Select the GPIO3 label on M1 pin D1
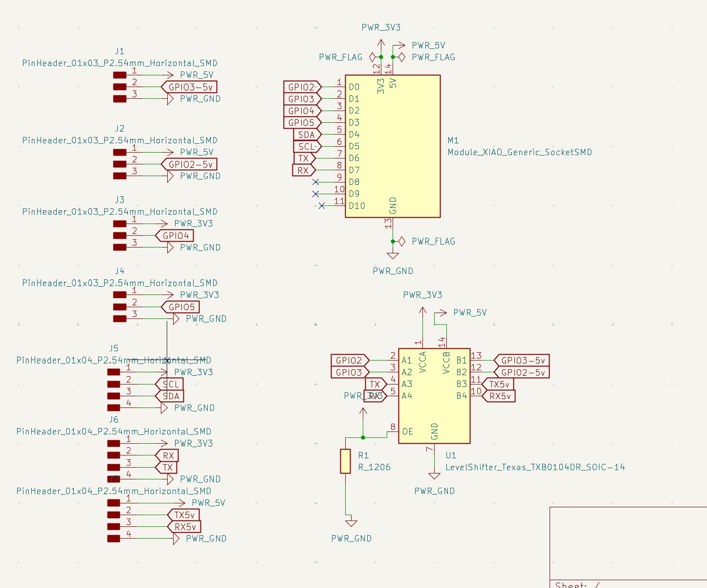The image size is (707, 588). point(302,99)
